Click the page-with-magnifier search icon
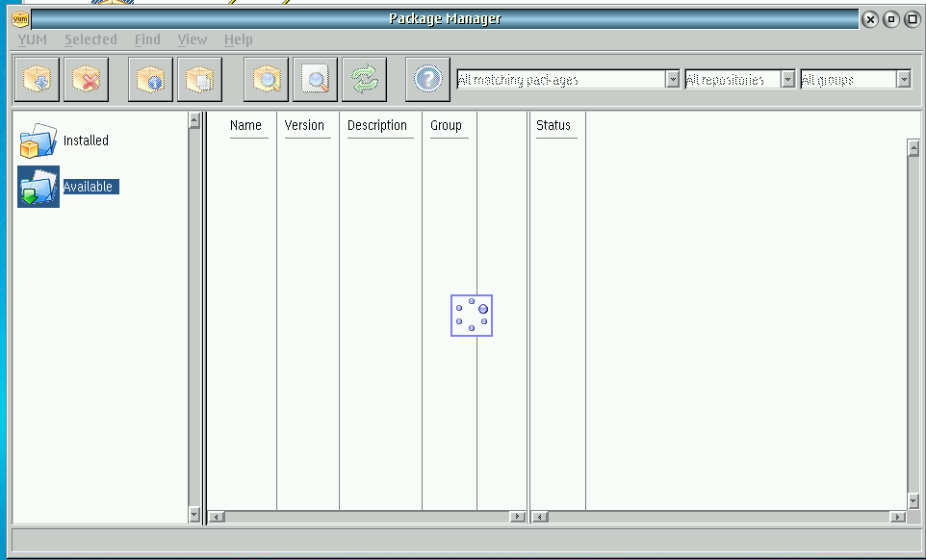Image resolution: width=926 pixels, height=560 pixels. [x=316, y=79]
